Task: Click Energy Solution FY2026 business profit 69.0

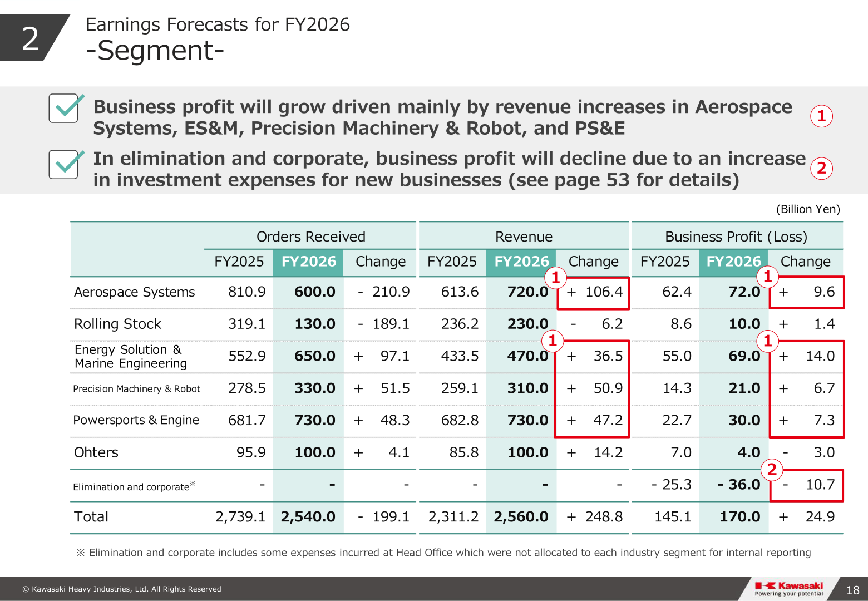Action: click(744, 356)
